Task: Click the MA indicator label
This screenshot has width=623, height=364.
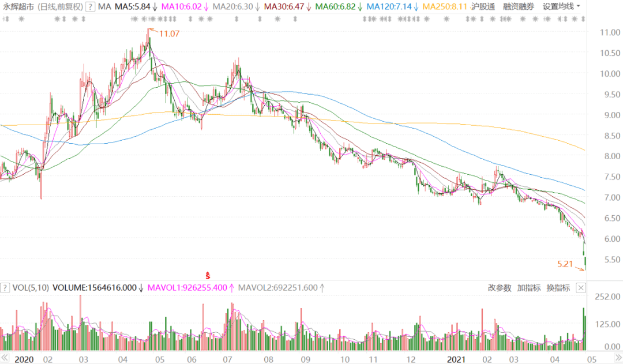Action: (x=104, y=7)
